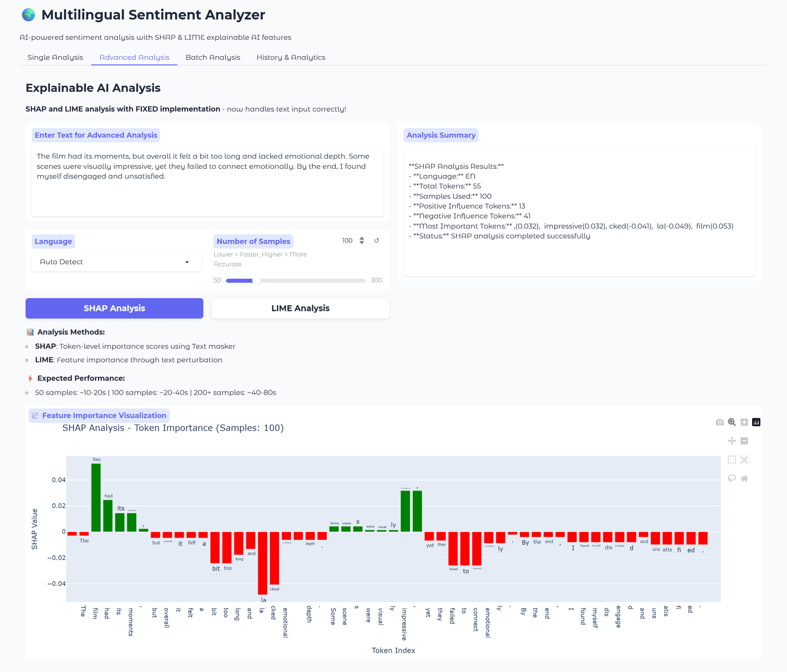The image size is (787, 672).
Task: Click the 'Explainable AI Analysis' heading
Action: point(93,88)
